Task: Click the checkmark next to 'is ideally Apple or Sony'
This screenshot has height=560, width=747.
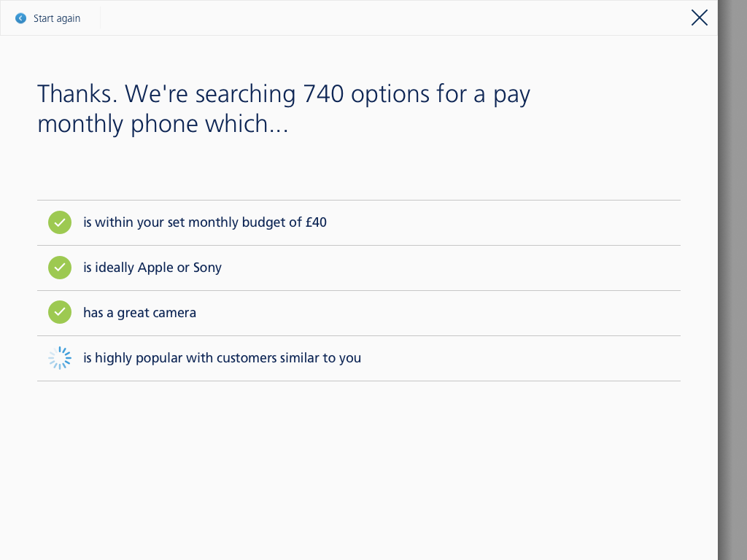Action: (x=60, y=268)
